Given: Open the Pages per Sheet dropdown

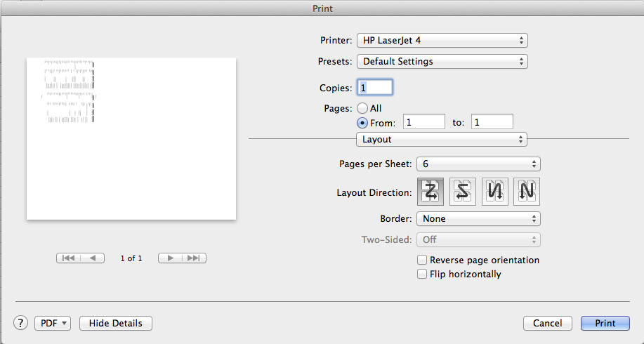Looking at the screenshot, I should [478, 164].
